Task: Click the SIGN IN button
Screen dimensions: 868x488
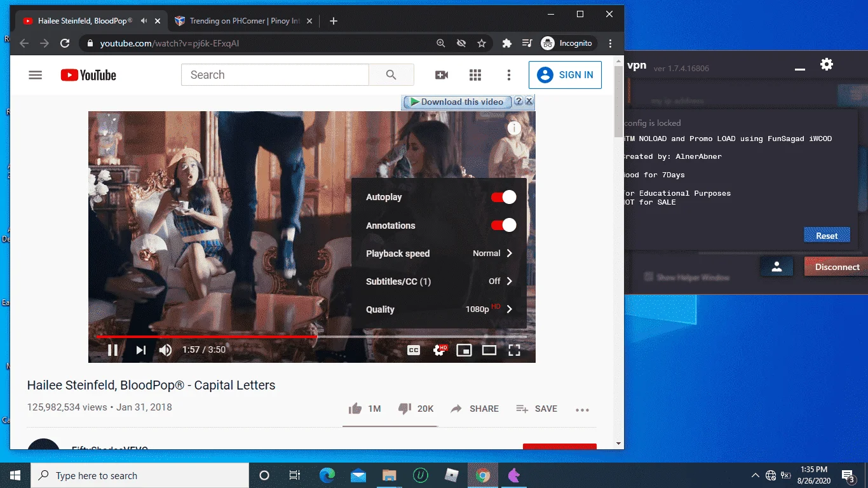Action: 565,75
